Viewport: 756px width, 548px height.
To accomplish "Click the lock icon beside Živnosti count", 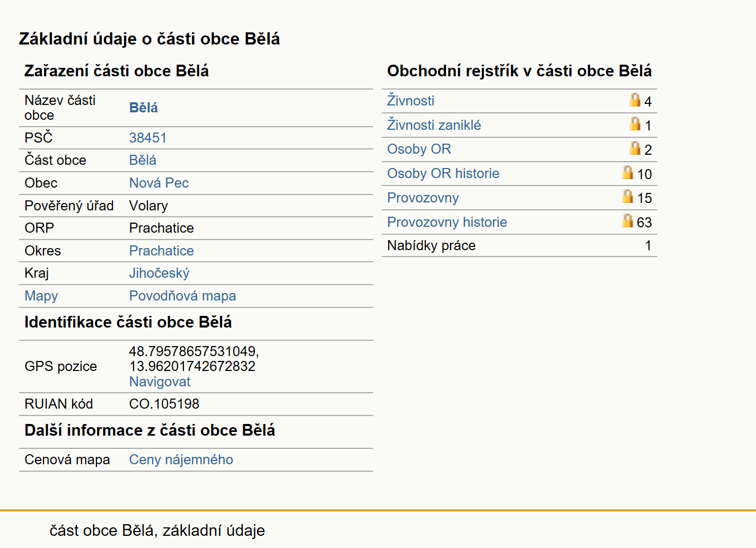I will pyautogui.click(x=635, y=100).
